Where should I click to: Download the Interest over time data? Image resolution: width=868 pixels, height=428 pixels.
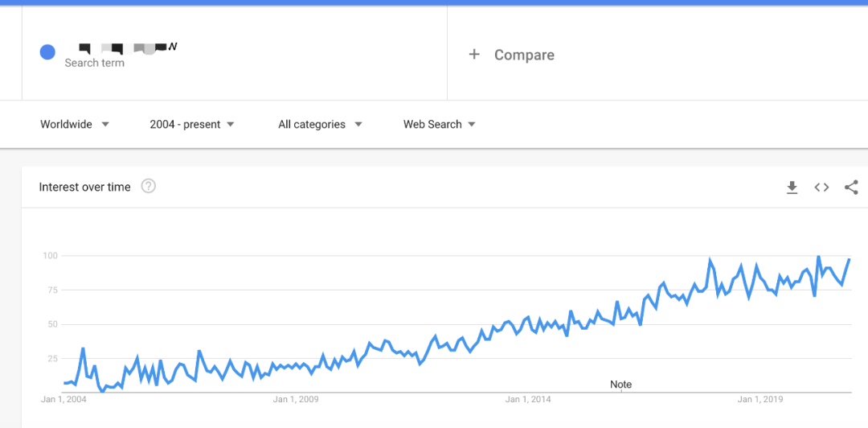792,187
